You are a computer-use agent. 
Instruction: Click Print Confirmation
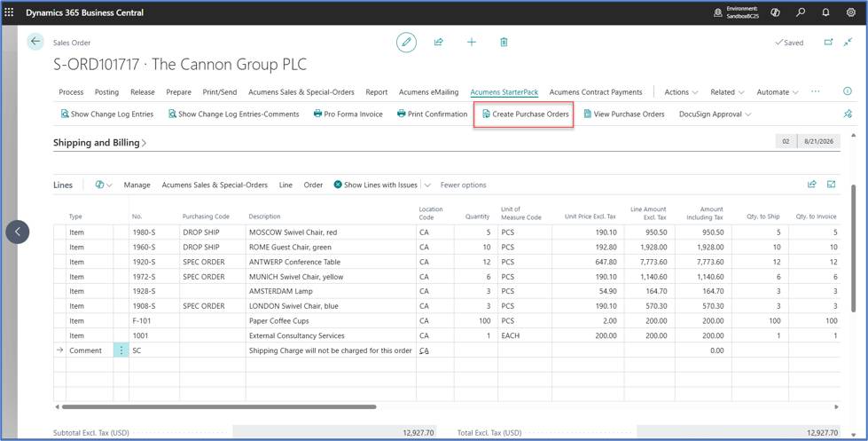433,114
